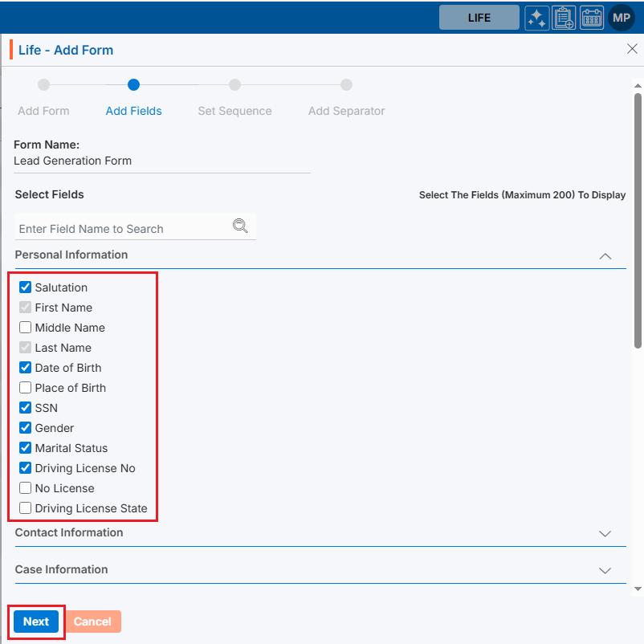This screenshot has height=644, width=644.
Task: Close the Life - Add Form dialog
Action: (632, 49)
